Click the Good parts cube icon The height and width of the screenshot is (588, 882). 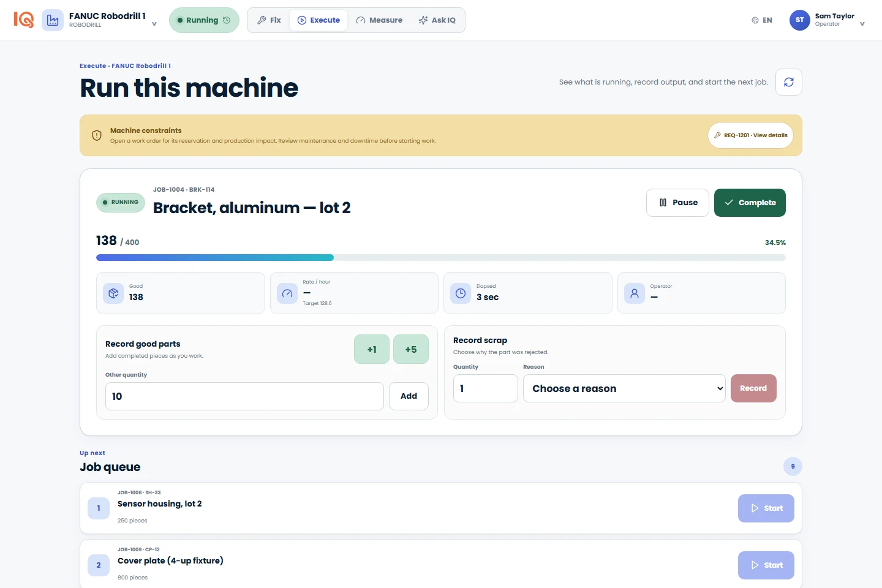(x=113, y=293)
